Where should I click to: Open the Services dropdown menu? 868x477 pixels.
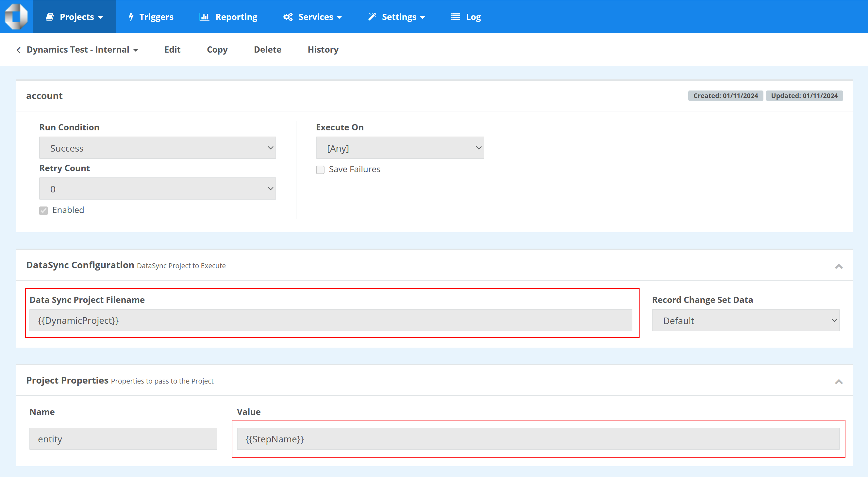[x=312, y=17]
